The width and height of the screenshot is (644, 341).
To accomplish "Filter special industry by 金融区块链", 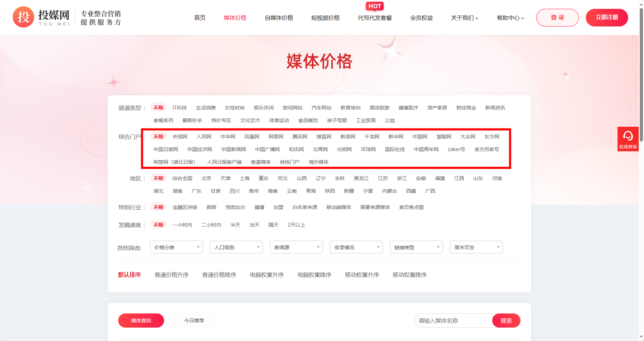I will pyautogui.click(x=185, y=207).
